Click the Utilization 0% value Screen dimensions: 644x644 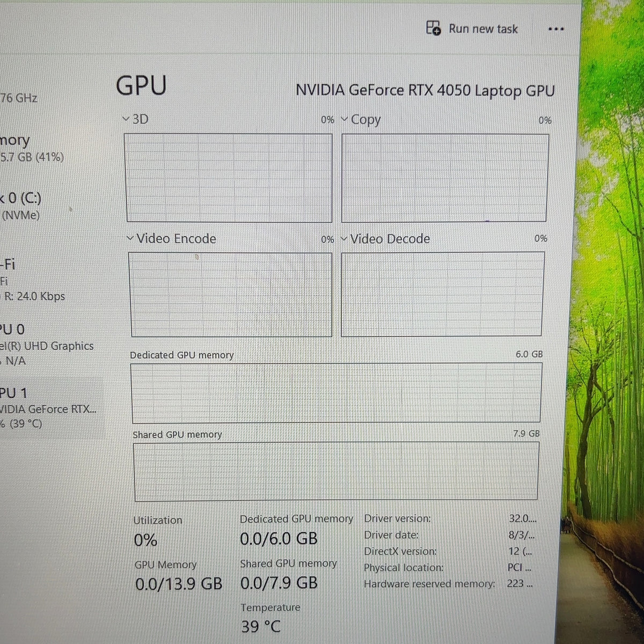pos(145,540)
